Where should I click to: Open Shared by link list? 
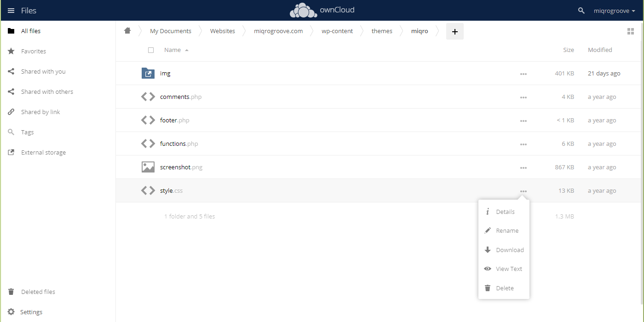(57, 112)
